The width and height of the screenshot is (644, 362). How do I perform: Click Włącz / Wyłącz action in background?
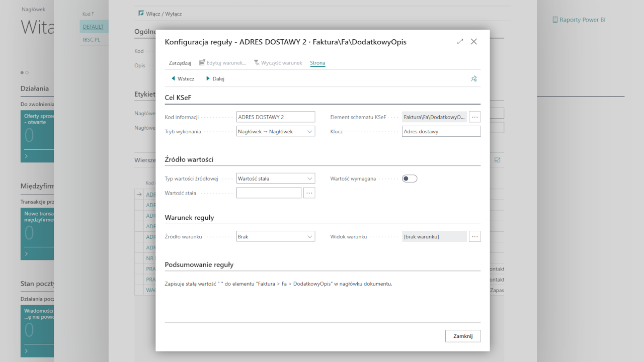160,14
